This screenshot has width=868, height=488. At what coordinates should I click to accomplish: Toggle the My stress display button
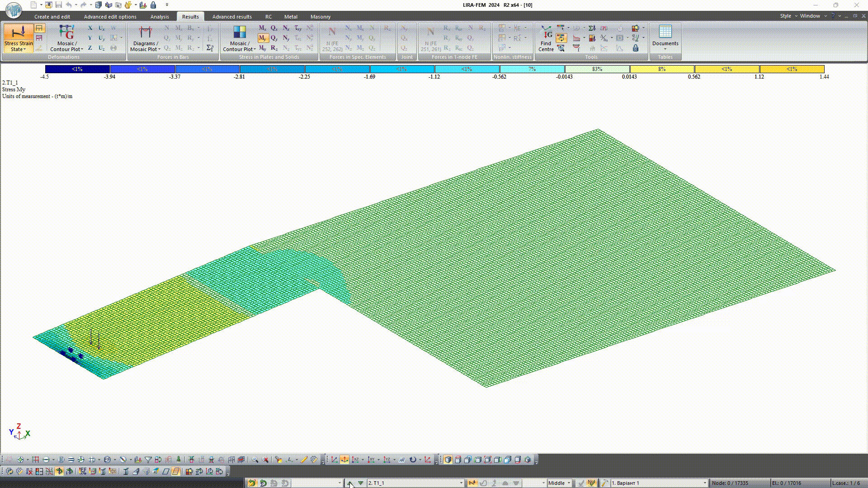(x=262, y=38)
